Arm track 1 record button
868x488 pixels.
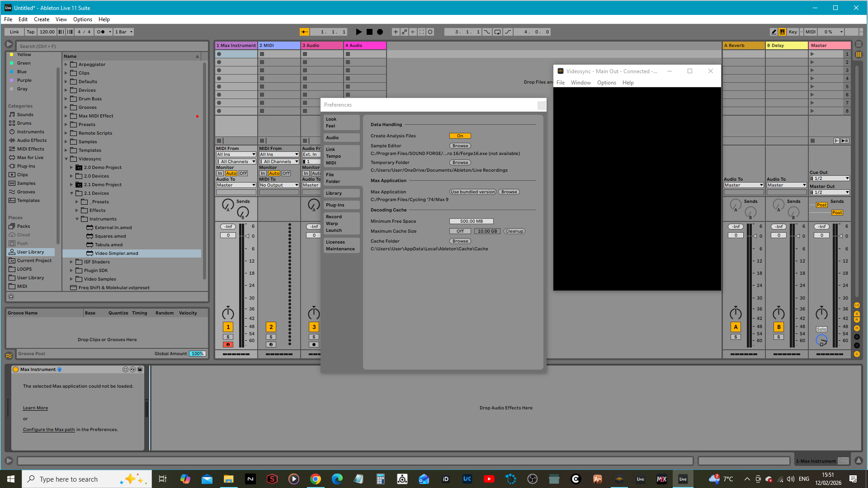228,345
